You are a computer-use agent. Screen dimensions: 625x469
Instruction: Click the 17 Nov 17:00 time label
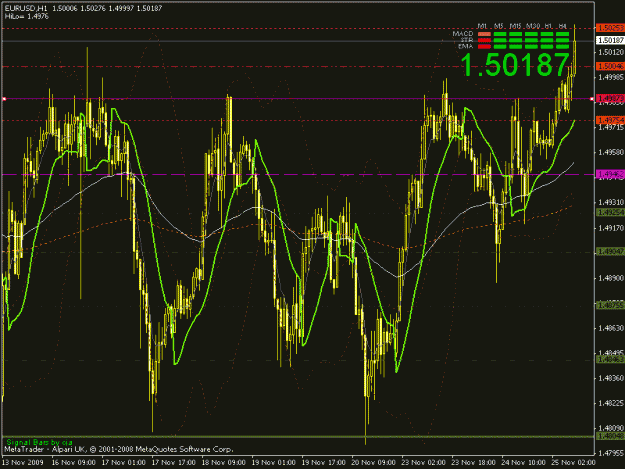tap(173, 463)
